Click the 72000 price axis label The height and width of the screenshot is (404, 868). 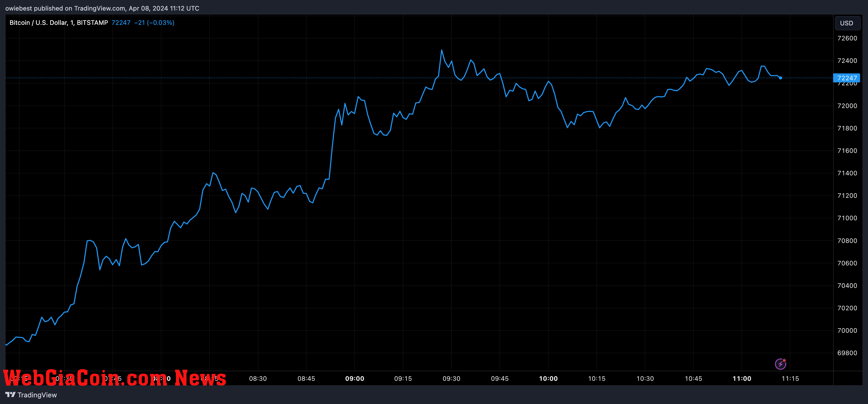[x=847, y=106]
